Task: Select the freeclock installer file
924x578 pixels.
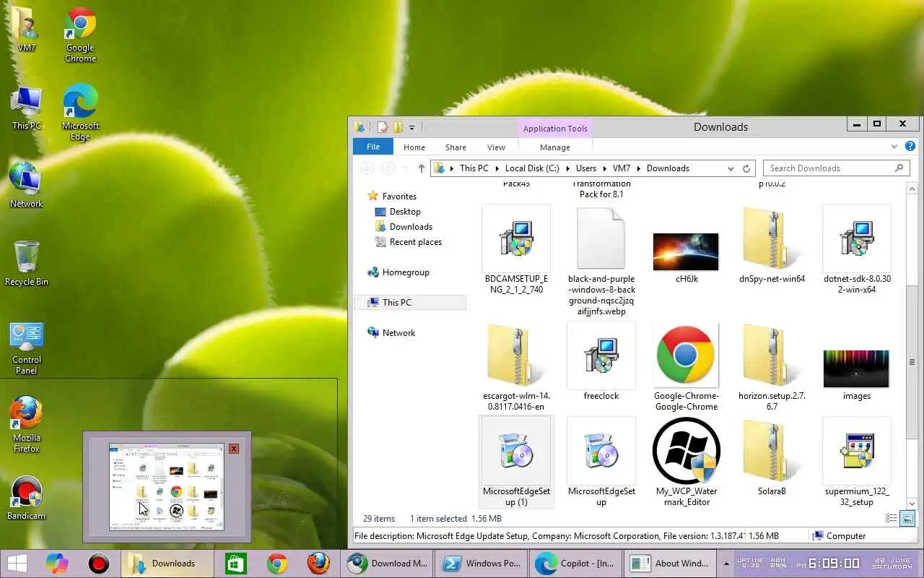Action: coord(601,361)
